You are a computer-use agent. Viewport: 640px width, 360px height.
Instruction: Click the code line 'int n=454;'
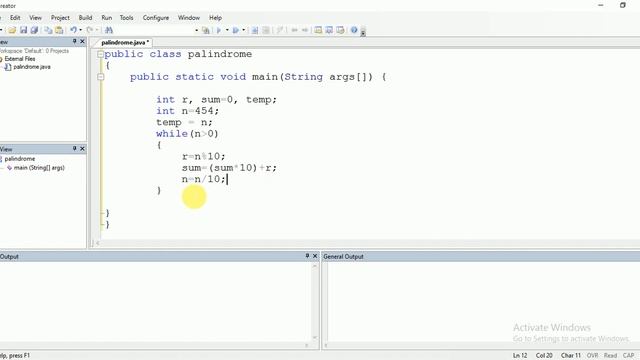187,111
